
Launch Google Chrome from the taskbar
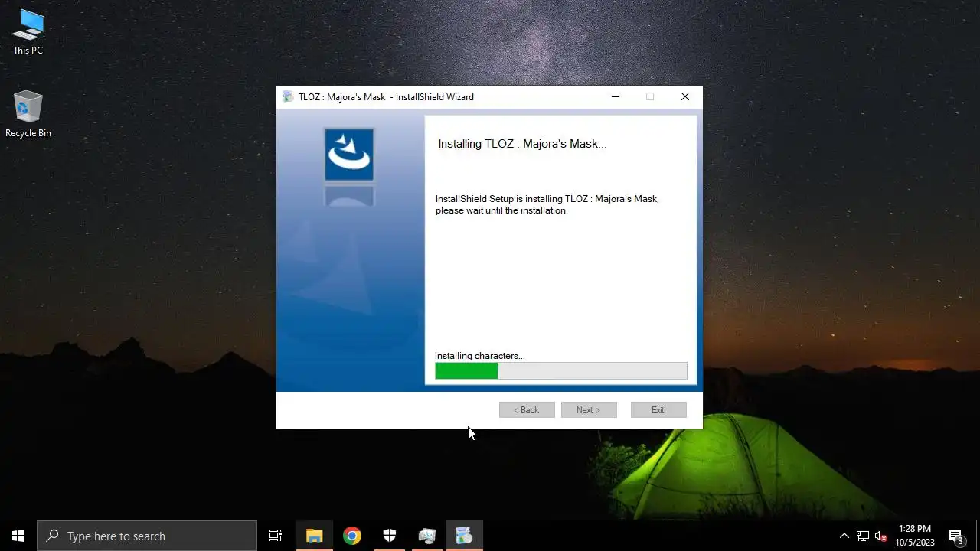pos(352,536)
